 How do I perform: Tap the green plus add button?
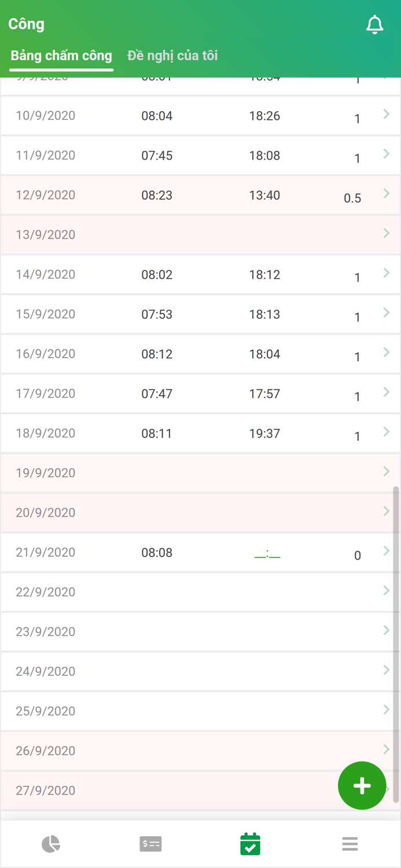[362, 785]
